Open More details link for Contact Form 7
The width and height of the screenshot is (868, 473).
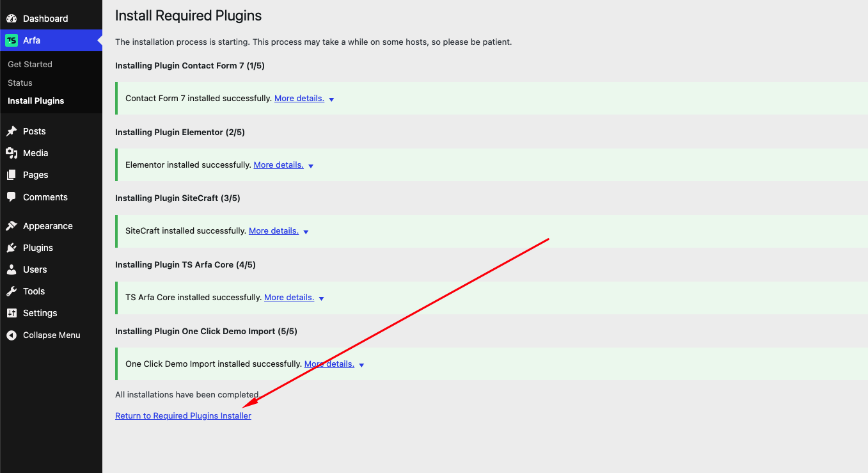(x=299, y=99)
